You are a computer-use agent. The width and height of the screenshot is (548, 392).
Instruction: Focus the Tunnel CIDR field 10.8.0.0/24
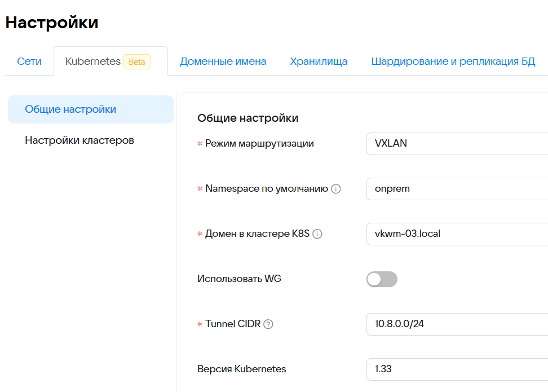pyautogui.click(x=457, y=324)
